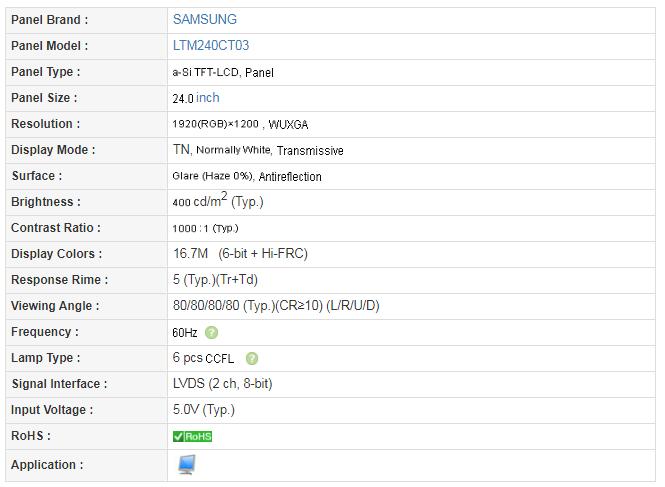665x487 pixels.
Task: Select the 'Brightness :' label
Action: tap(46, 202)
